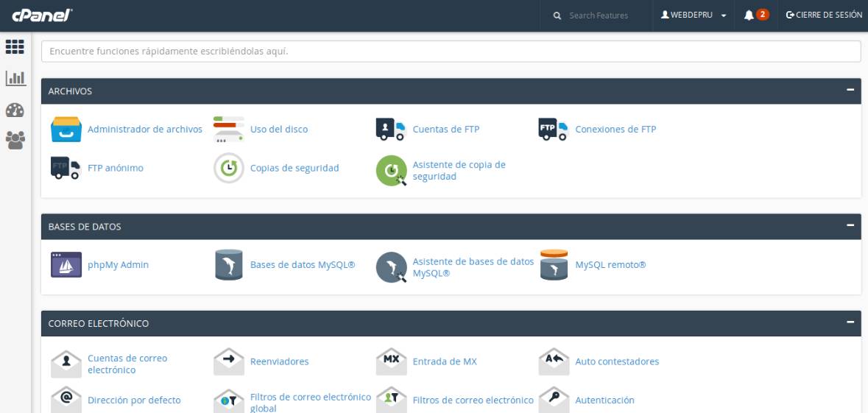The width and height of the screenshot is (868, 413).
Task: Click the phpMyAdmin icon
Action: tap(65, 265)
